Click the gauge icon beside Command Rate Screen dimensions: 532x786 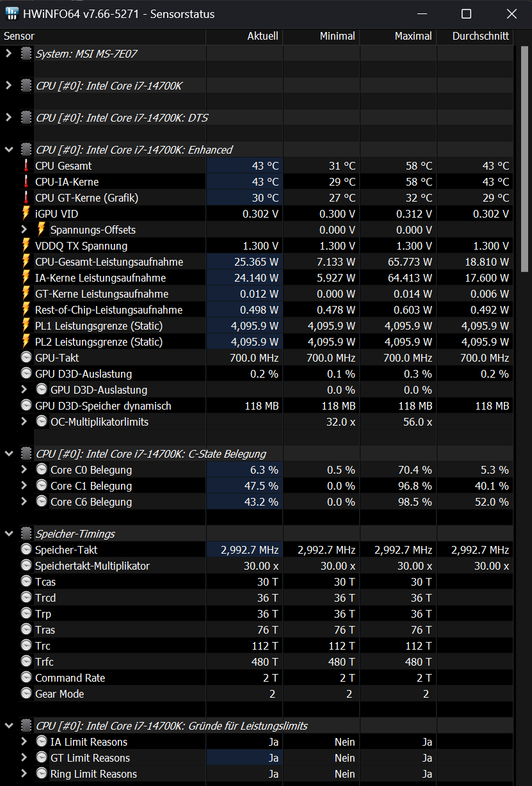[x=26, y=678]
